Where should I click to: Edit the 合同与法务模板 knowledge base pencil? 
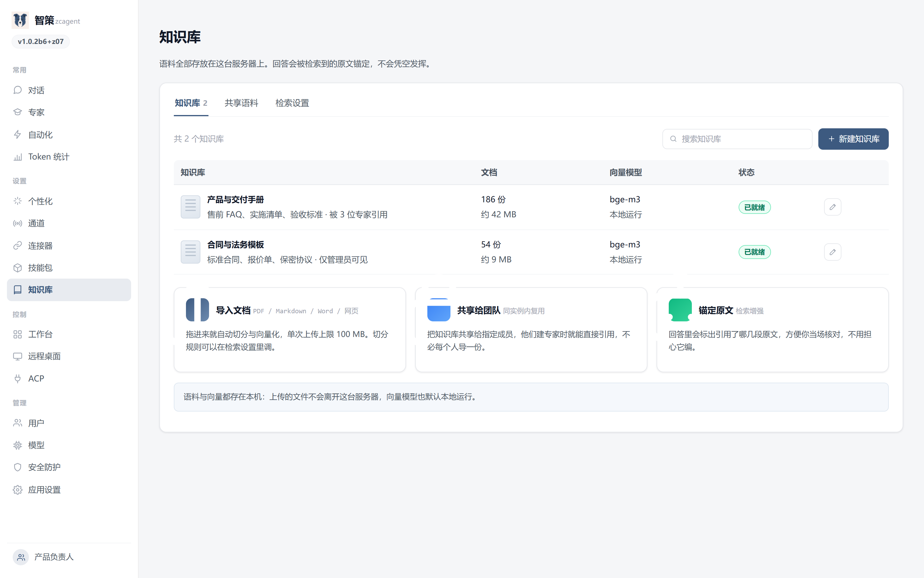click(832, 252)
